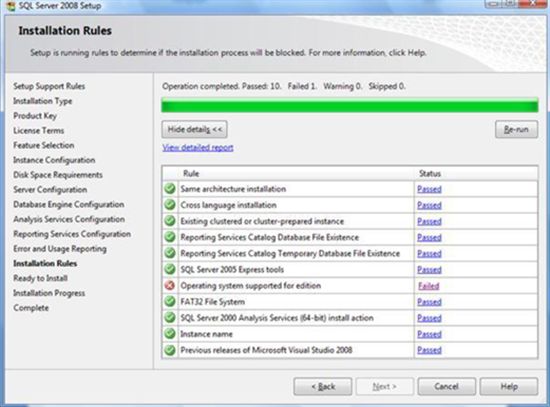Click check icon for Previous releases of Visual Studio 2008
Viewport: 550px width, 407px height.
click(x=170, y=350)
